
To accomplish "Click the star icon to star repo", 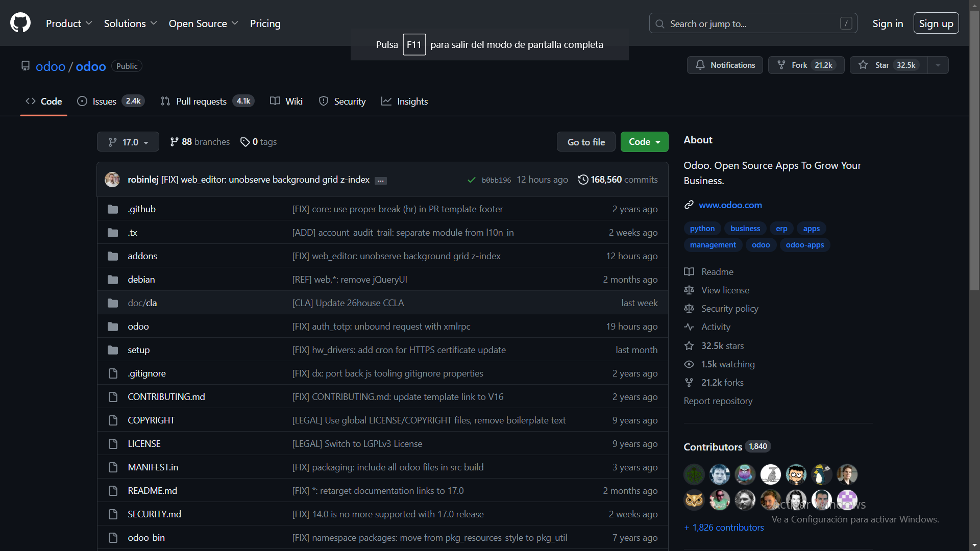I will tap(863, 65).
